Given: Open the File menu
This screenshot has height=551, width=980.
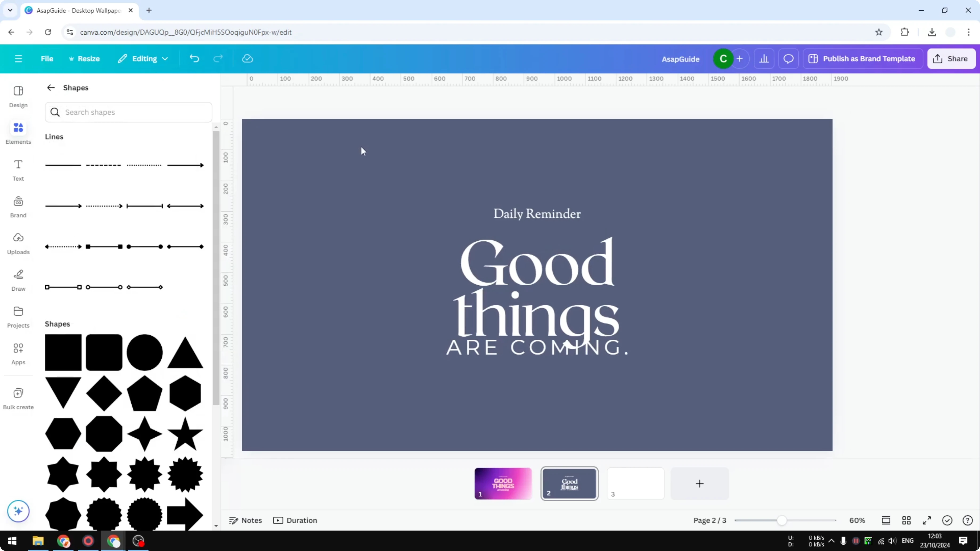Looking at the screenshot, I should [47, 58].
